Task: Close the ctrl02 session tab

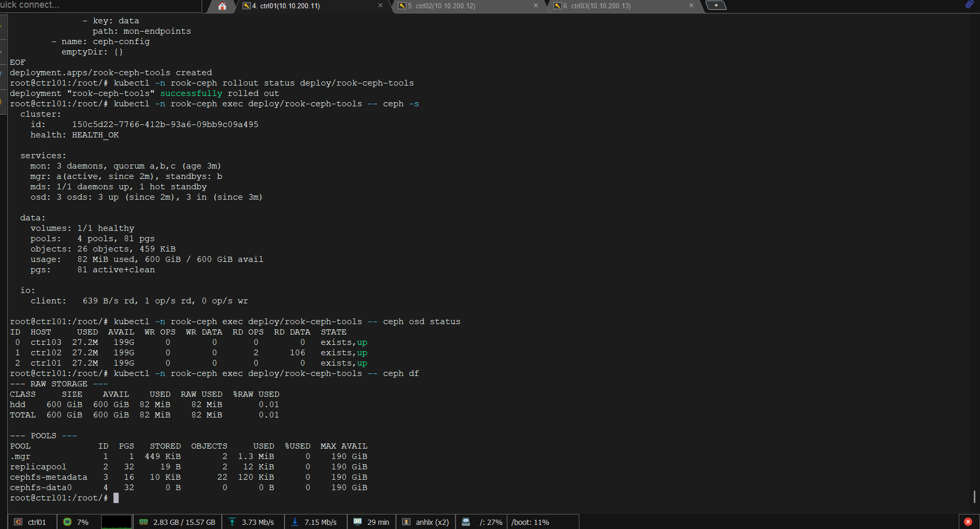Action: pos(536,6)
